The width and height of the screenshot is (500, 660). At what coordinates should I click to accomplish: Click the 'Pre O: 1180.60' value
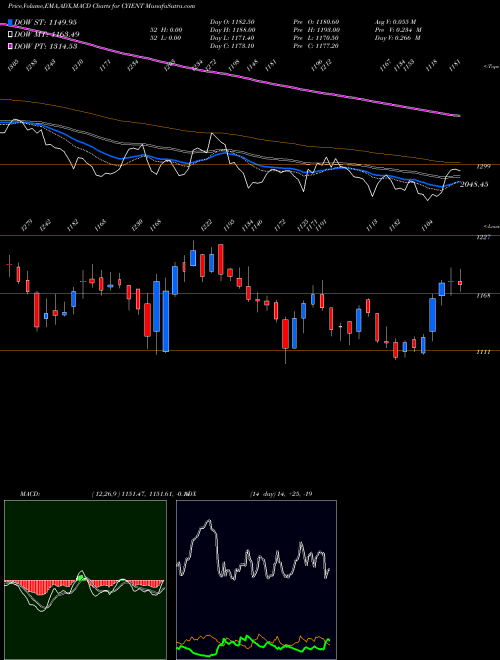click(x=317, y=22)
